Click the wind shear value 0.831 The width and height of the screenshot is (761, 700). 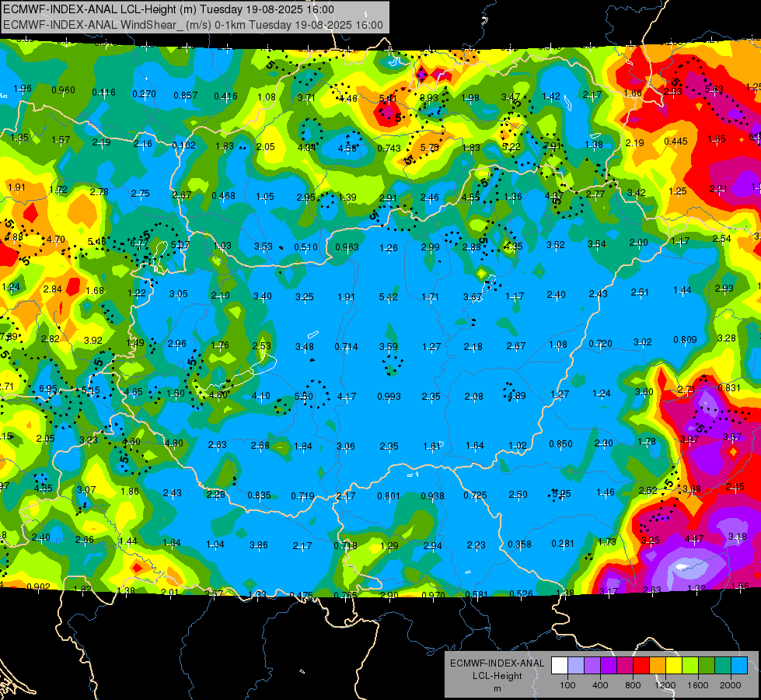pos(728,387)
